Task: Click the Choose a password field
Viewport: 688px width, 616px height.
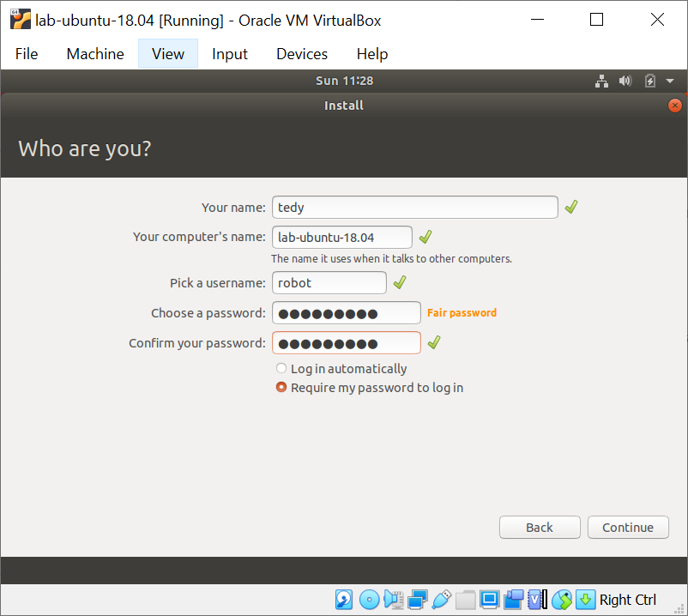Action: 347,313
